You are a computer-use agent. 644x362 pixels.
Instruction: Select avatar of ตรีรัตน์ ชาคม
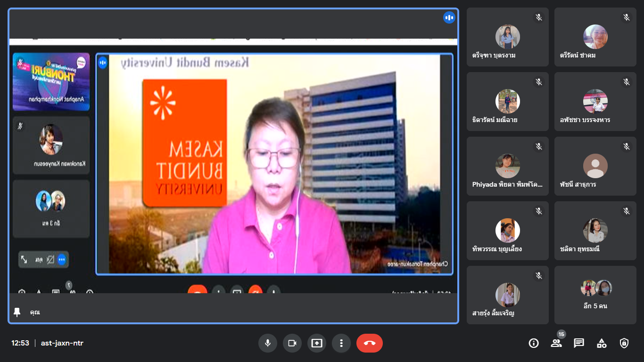click(595, 37)
